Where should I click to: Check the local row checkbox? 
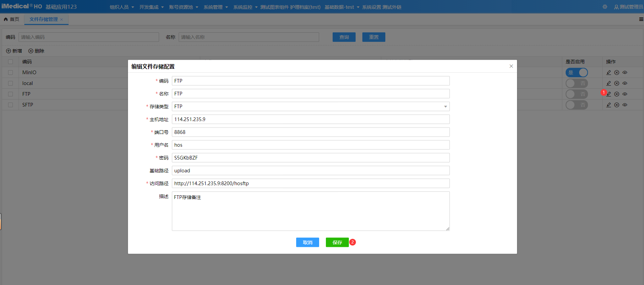(10, 83)
